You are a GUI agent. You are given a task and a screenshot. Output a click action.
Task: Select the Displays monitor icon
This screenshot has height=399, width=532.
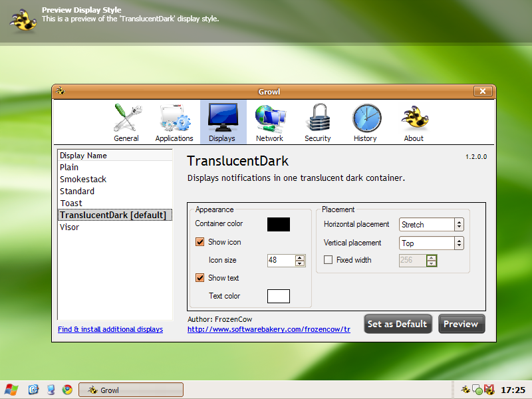(x=223, y=118)
